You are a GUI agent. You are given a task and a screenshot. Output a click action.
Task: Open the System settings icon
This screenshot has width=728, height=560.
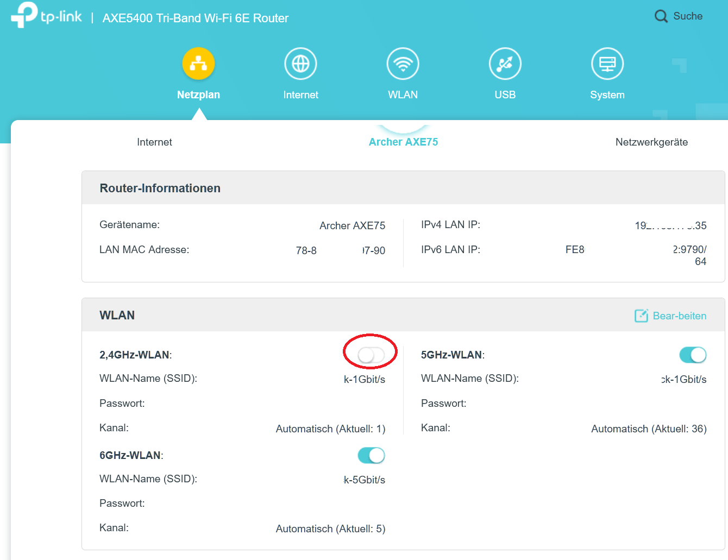tap(607, 64)
